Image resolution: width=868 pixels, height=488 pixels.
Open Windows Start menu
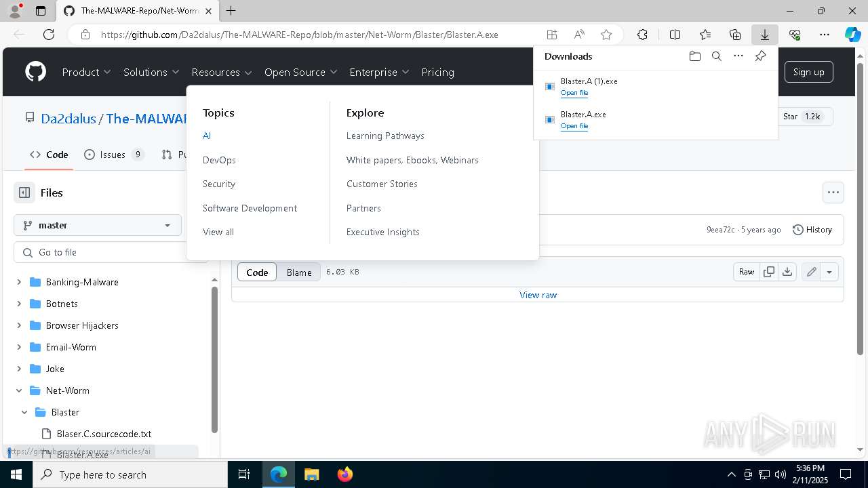coord(16,474)
